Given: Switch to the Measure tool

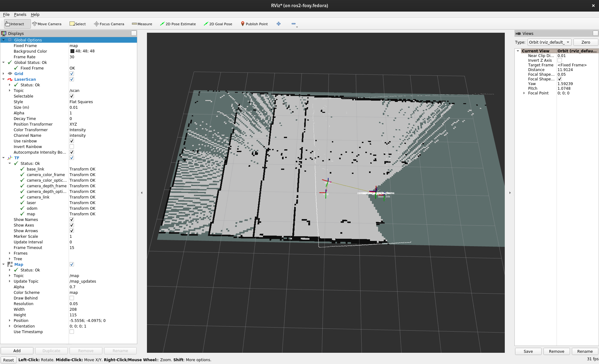Looking at the screenshot, I should click(x=142, y=24).
